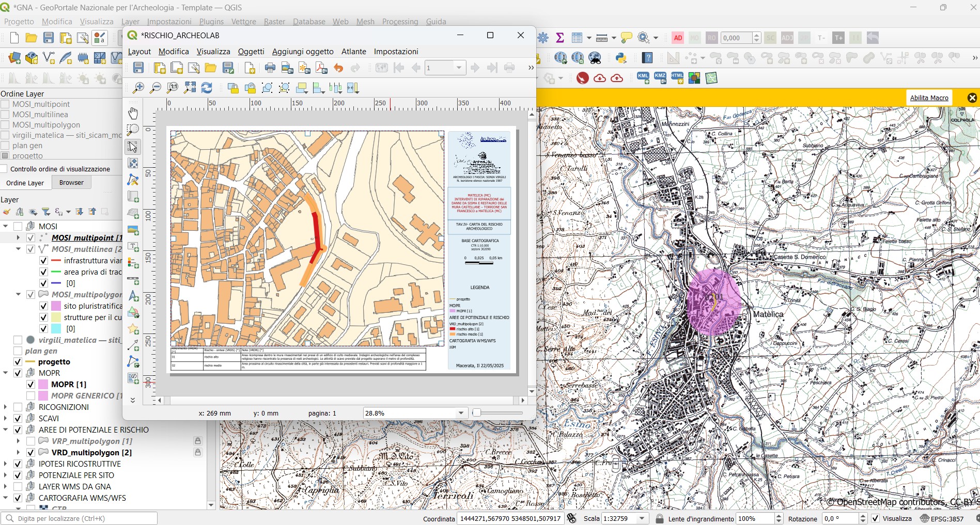Toggle the Controllo ordine di visualizzazione checkbox

click(4, 169)
